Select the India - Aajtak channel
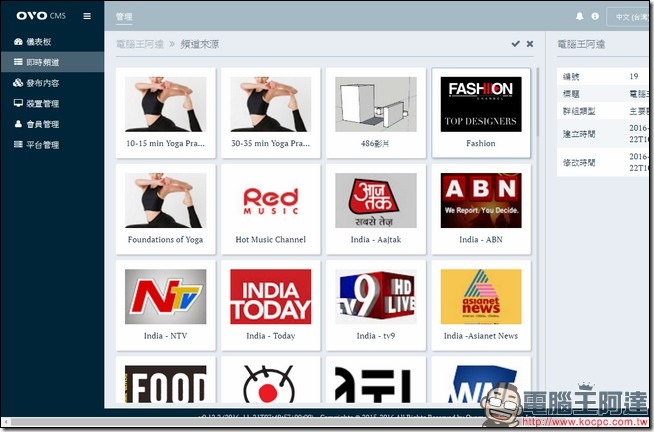This screenshot has width=654, height=432. tap(376, 209)
